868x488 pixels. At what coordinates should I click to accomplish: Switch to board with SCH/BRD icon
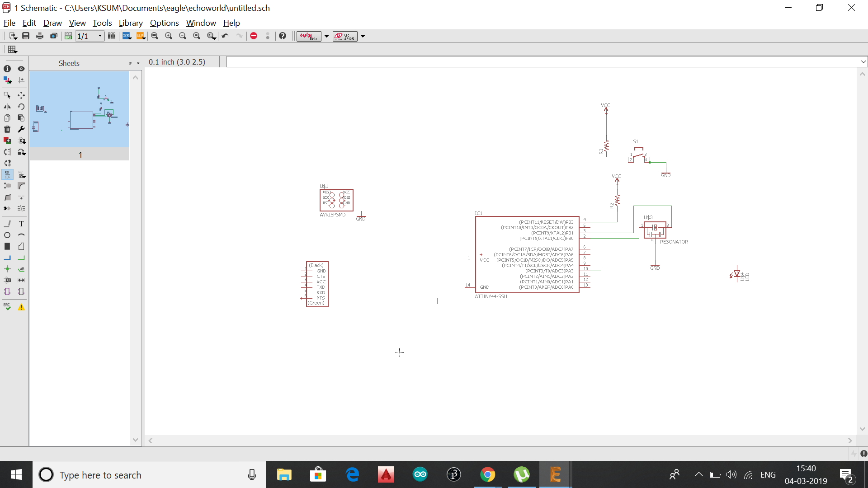(x=68, y=36)
